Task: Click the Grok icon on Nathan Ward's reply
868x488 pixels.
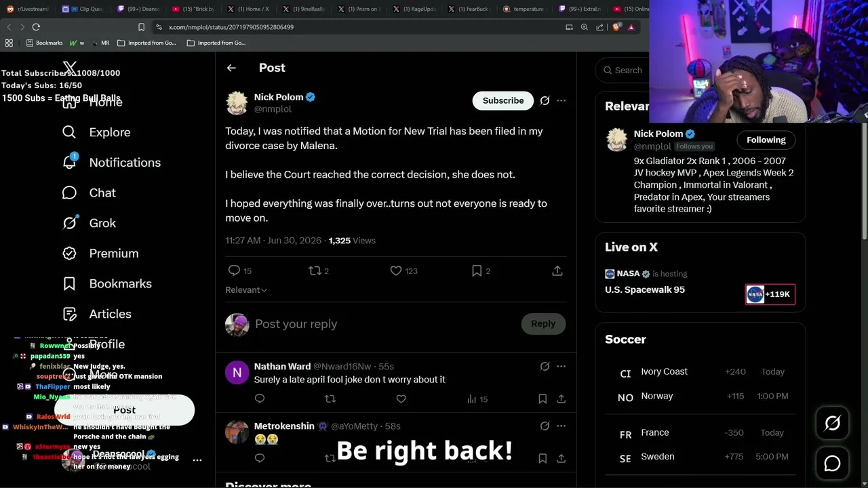Action: tap(545, 366)
